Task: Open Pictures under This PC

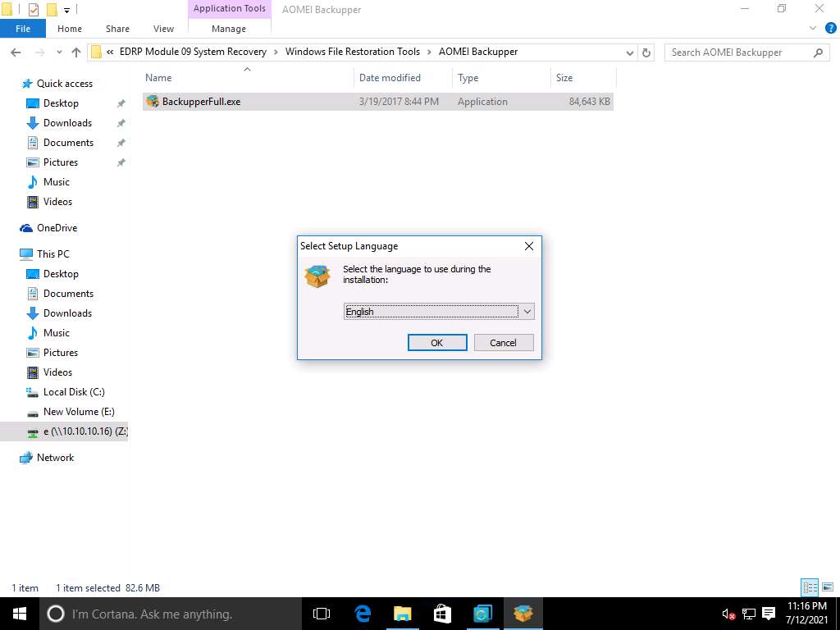Action: point(61,353)
